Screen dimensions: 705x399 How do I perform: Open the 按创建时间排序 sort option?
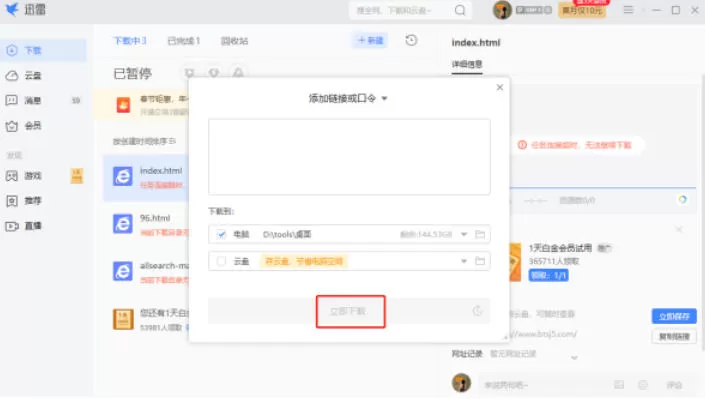click(144, 142)
